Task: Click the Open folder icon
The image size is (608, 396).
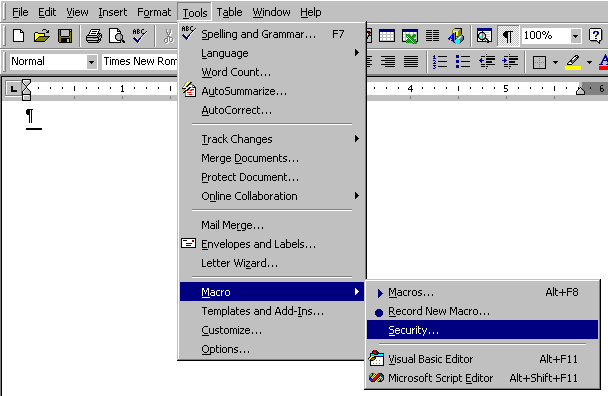Action: [x=41, y=36]
